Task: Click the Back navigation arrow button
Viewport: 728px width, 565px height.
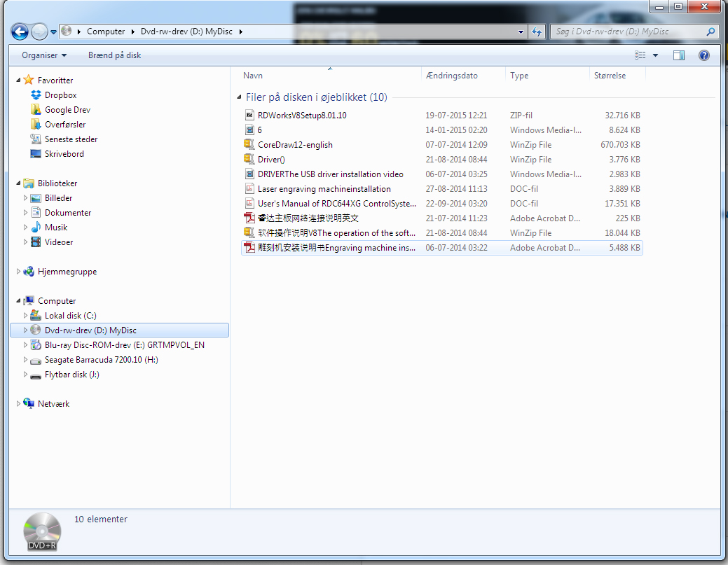Action: point(20,32)
